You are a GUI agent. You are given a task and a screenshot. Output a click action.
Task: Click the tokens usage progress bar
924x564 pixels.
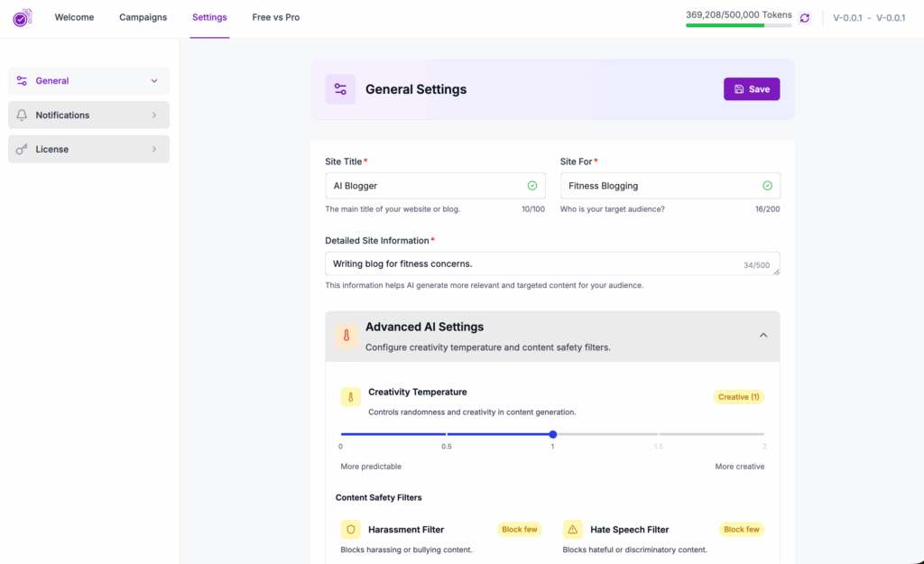[738, 25]
